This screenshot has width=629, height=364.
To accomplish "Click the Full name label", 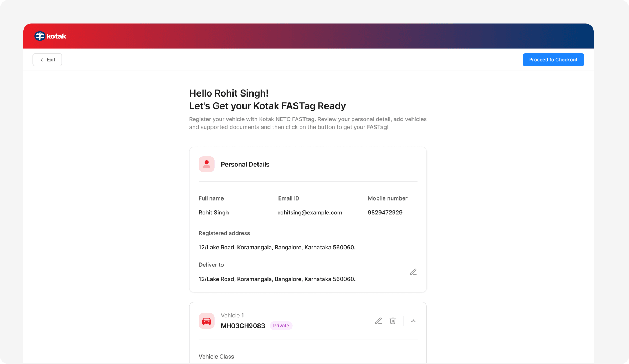I will pyautogui.click(x=211, y=198).
